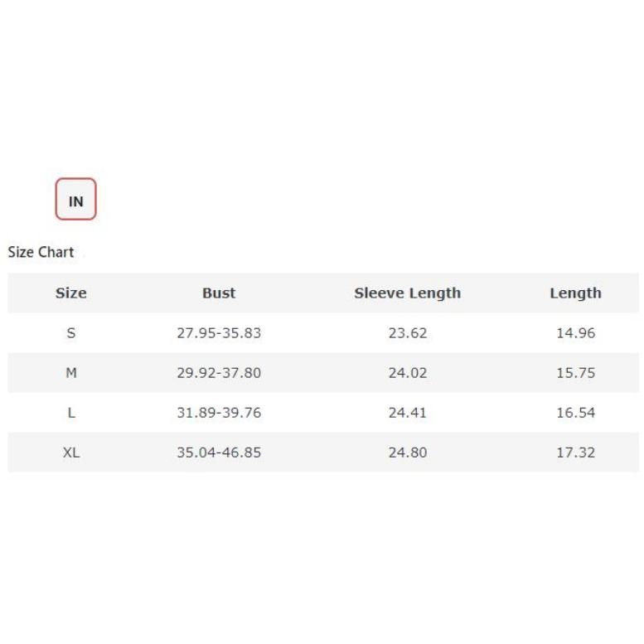Image resolution: width=644 pixels, height=644 pixels.
Task: Click the M size row label
Action: pyautogui.click(x=71, y=373)
